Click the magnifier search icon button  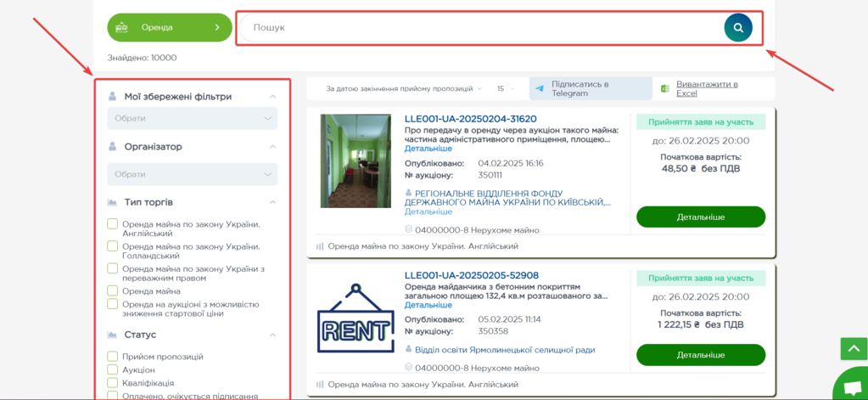tap(738, 28)
